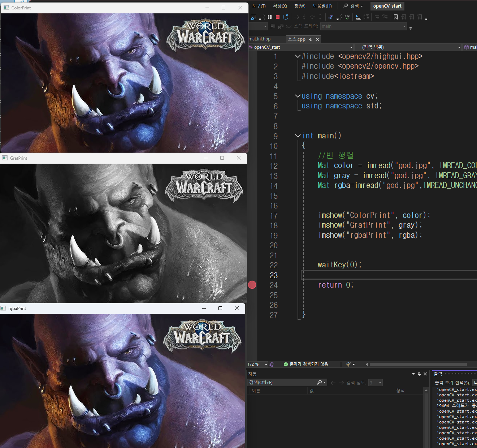Click the cursor-and-line debug toolbar icon
477x448 pixels.
358,17
